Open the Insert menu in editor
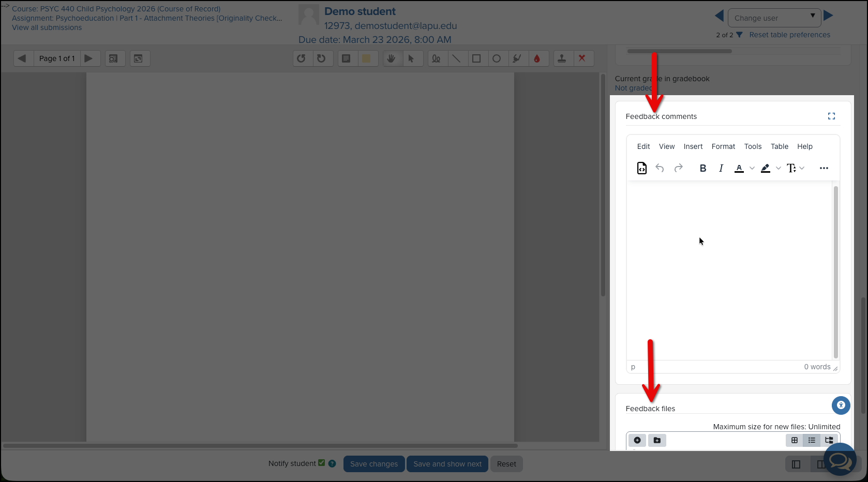868x482 pixels. point(693,146)
